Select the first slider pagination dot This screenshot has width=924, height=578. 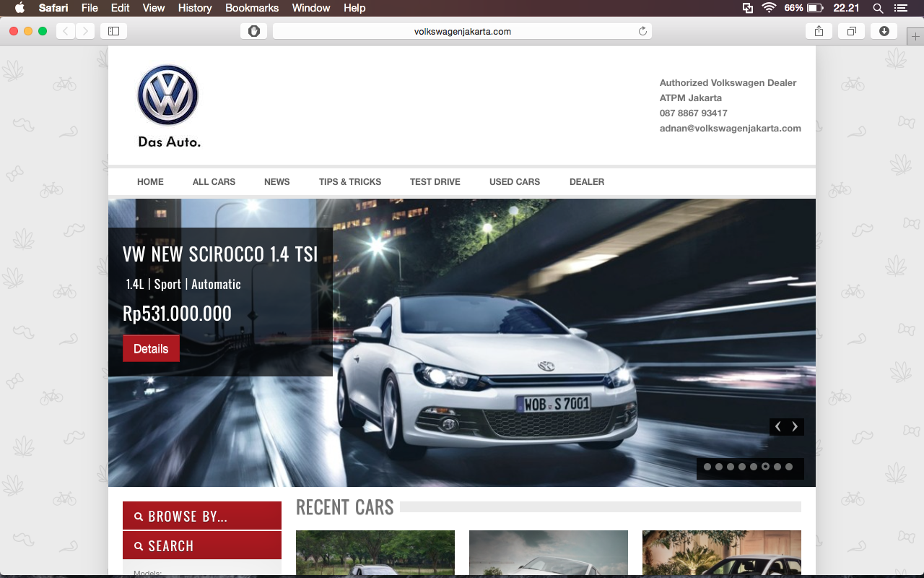(x=707, y=467)
